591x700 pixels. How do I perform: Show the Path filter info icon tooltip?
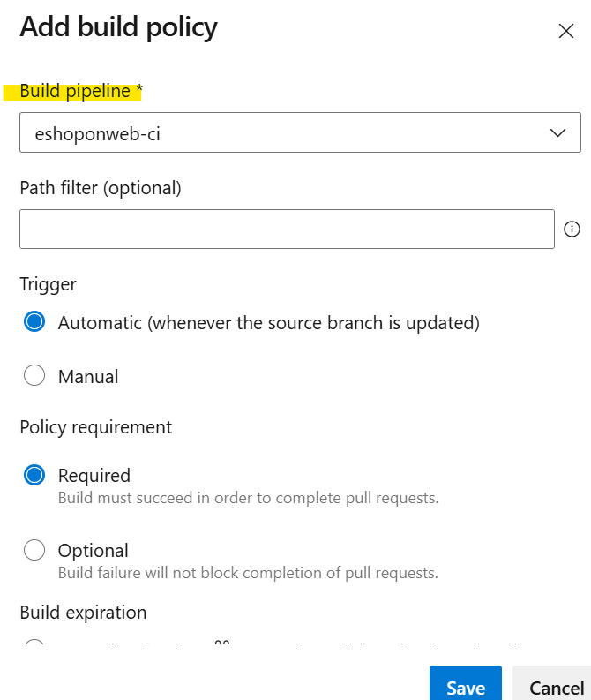572,229
